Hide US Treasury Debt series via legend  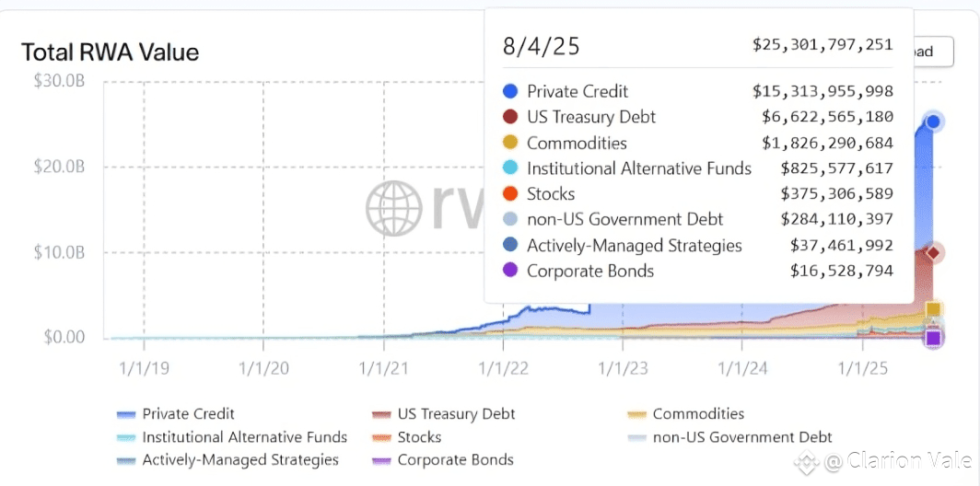456,414
